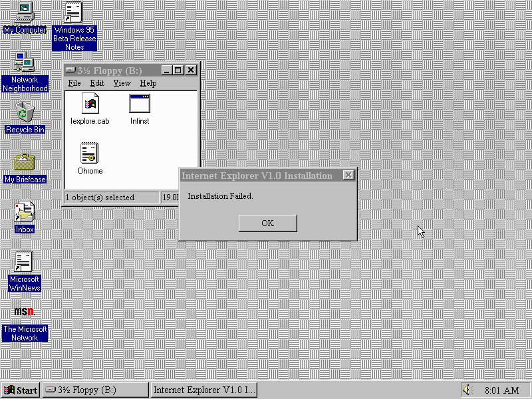The image size is (532, 399).
Task: Select the Recycle Bin icon
Action: [x=25, y=112]
